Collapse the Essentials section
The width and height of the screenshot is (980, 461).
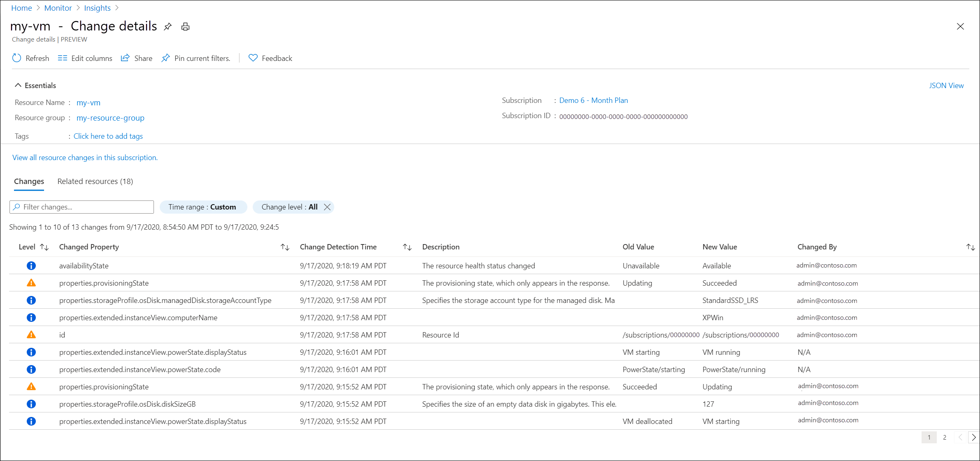pyautogui.click(x=18, y=85)
